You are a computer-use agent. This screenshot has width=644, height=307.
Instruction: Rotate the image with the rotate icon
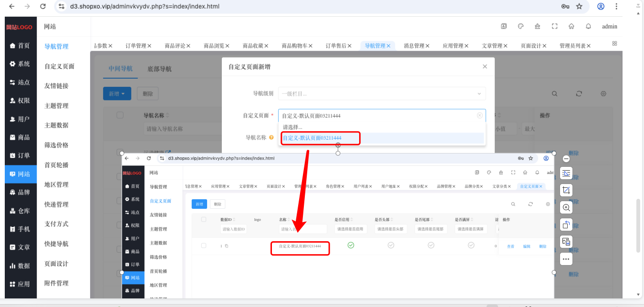(566, 225)
